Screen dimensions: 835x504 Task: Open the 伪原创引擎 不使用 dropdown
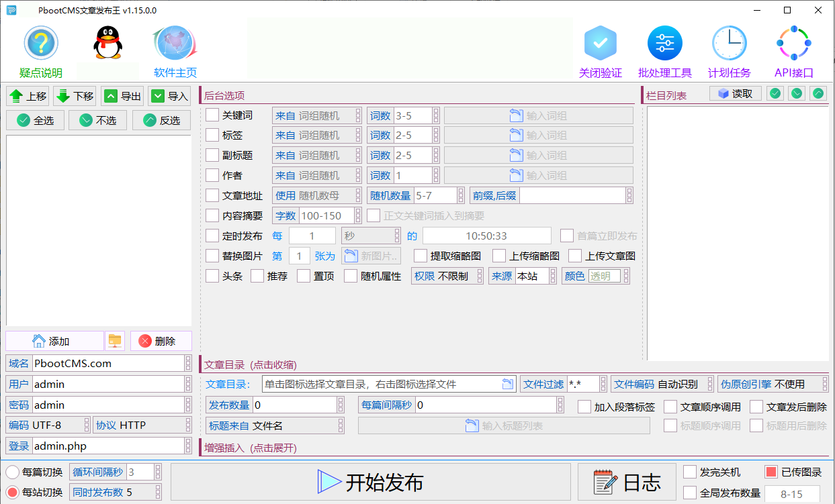pyautogui.click(x=773, y=384)
